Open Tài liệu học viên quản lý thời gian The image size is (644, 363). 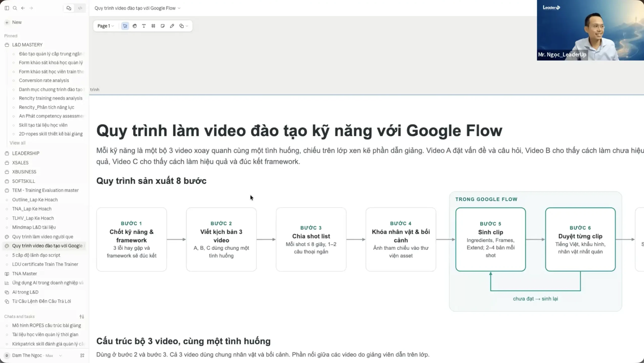pos(45,334)
